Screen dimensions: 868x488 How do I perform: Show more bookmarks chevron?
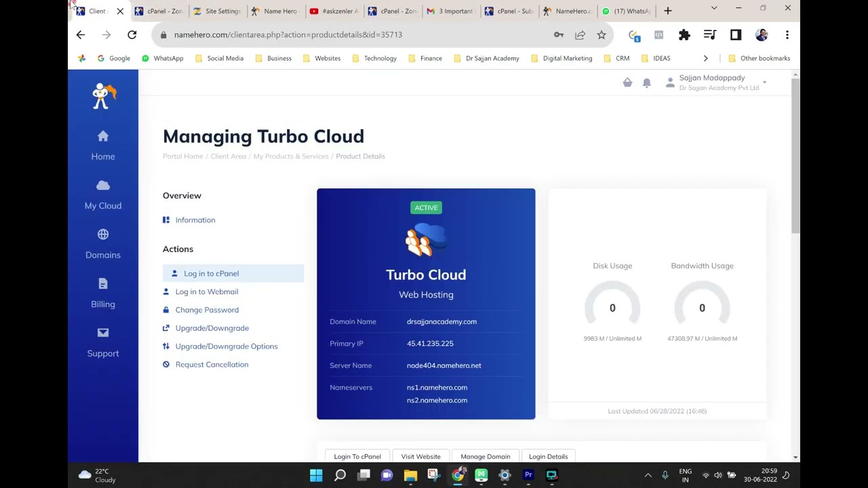click(705, 58)
